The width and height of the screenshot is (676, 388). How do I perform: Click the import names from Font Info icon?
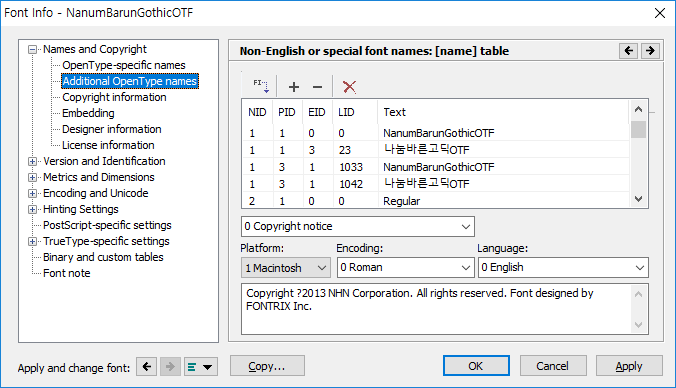tap(261, 86)
